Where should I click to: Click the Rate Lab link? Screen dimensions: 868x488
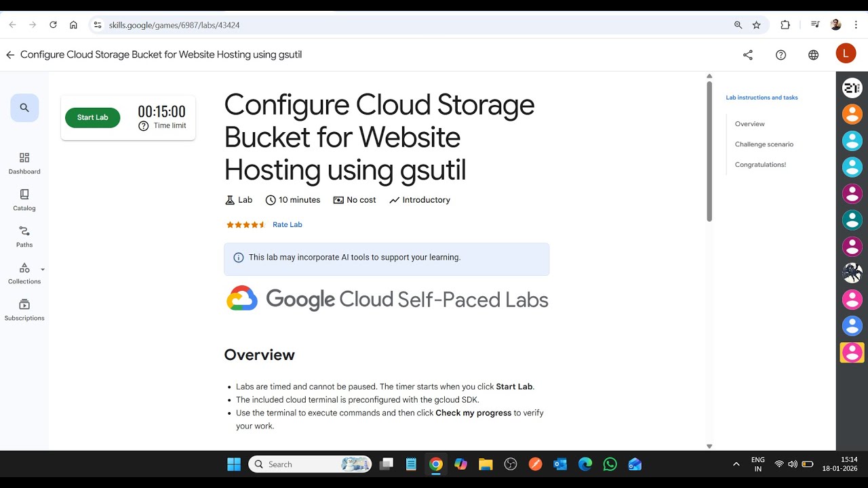(287, 224)
